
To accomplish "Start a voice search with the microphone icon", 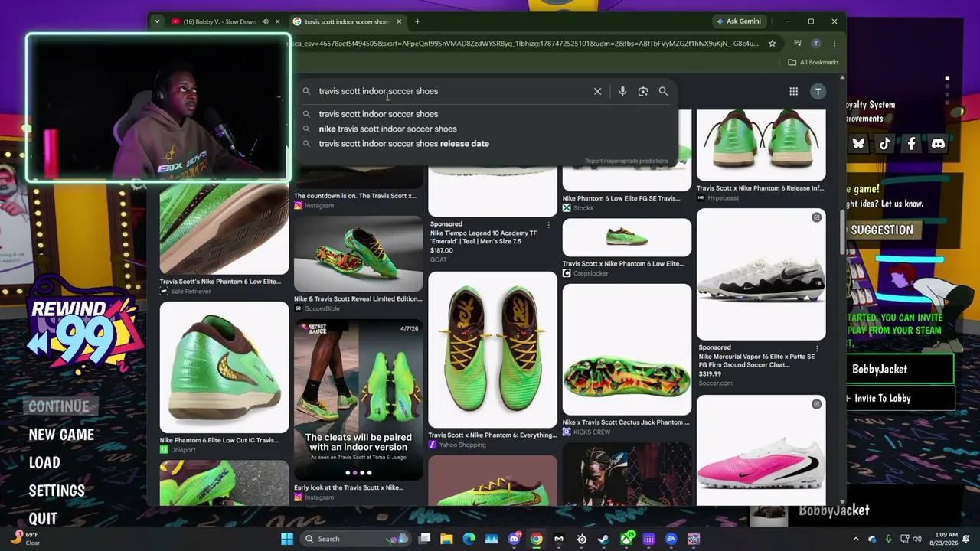I will pos(622,91).
